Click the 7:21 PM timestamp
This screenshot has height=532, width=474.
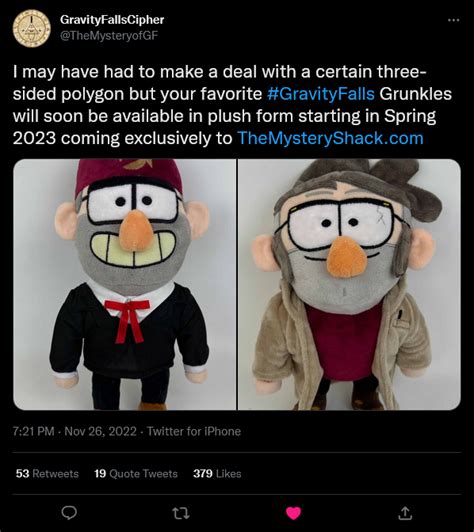33,431
